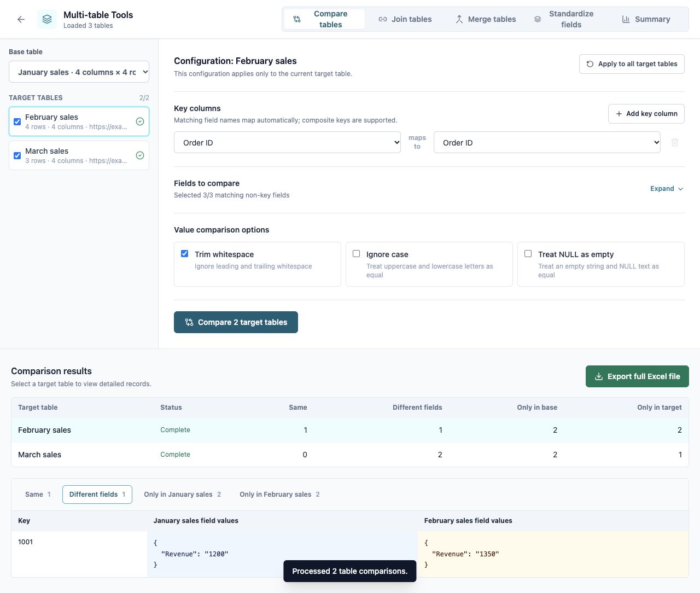Click the Only in target column header
Screen dimensions: 700x593
pyautogui.click(x=660, y=408)
